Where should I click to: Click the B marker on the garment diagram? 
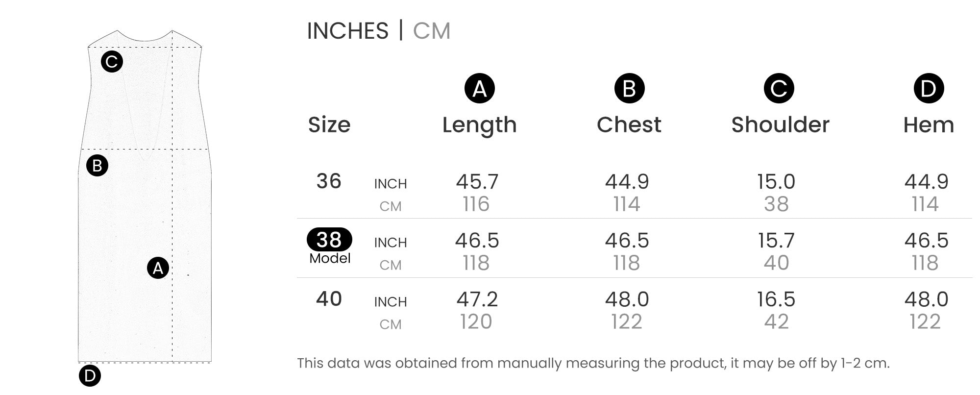click(97, 166)
